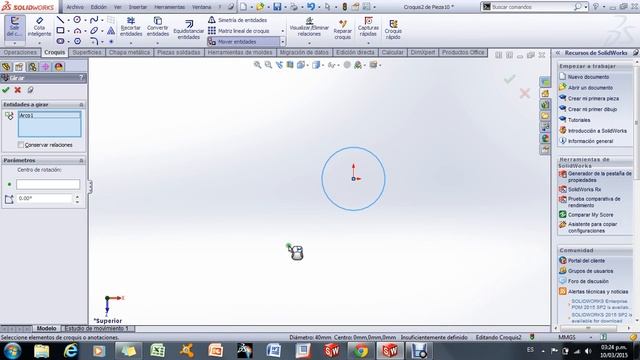Screen dimensions: 640x360
Task: Click SolidWorks Rx link
Action: pos(584,189)
